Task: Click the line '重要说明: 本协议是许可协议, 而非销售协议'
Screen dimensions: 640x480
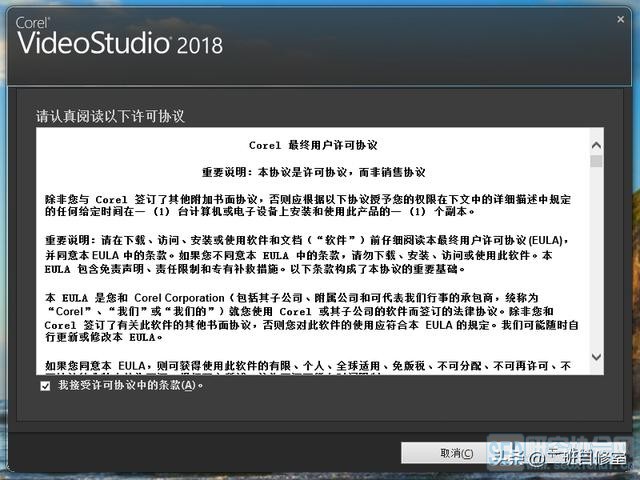Action: tap(313, 172)
